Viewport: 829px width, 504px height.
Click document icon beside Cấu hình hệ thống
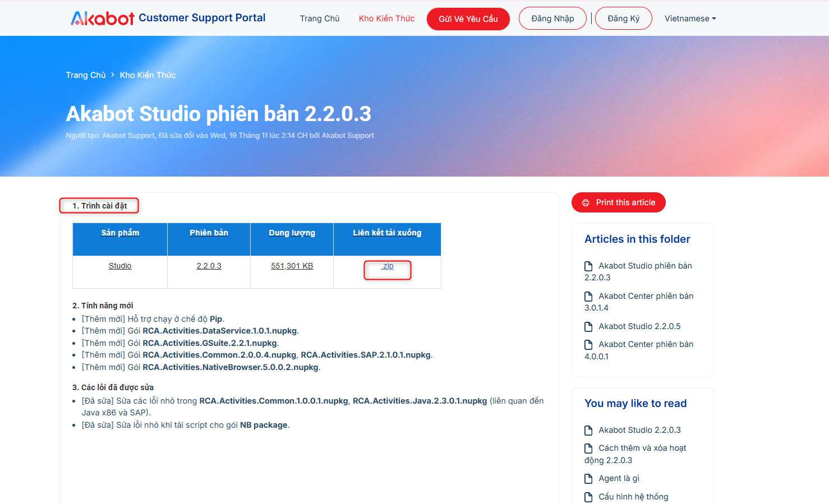click(x=588, y=497)
